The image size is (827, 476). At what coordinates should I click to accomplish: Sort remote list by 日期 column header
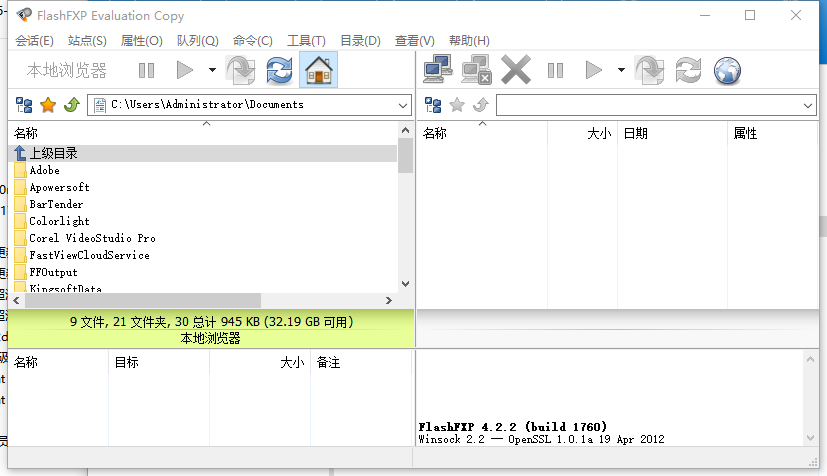pos(672,133)
